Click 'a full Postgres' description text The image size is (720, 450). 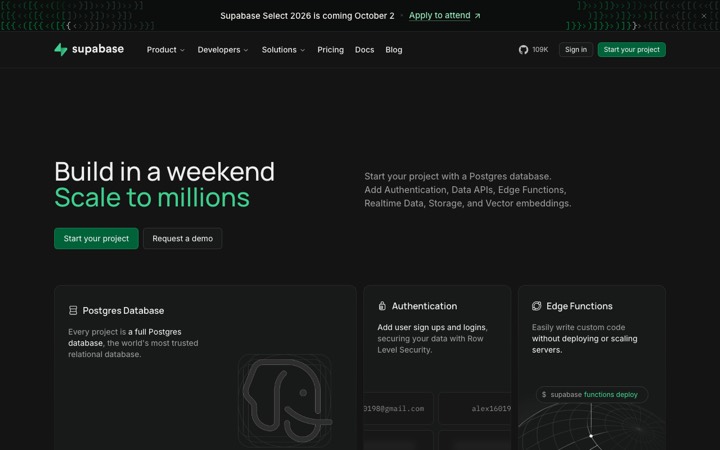[x=155, y=332]
